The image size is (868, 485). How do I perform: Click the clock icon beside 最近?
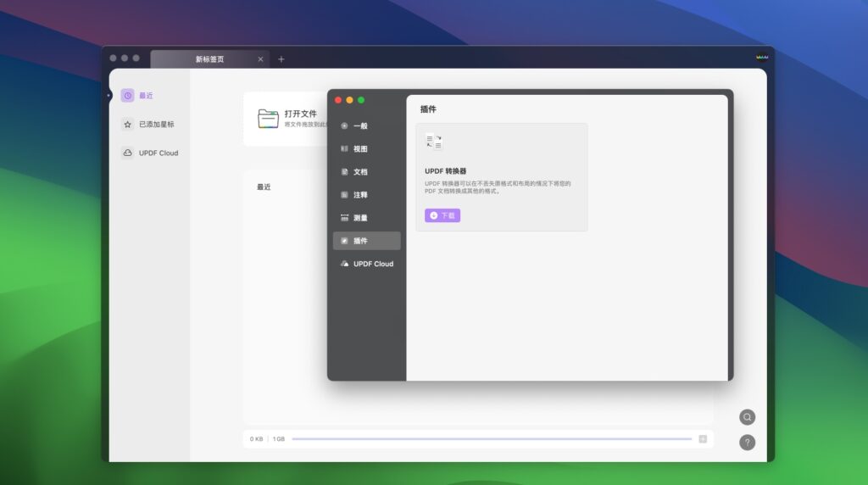(127, 96)
